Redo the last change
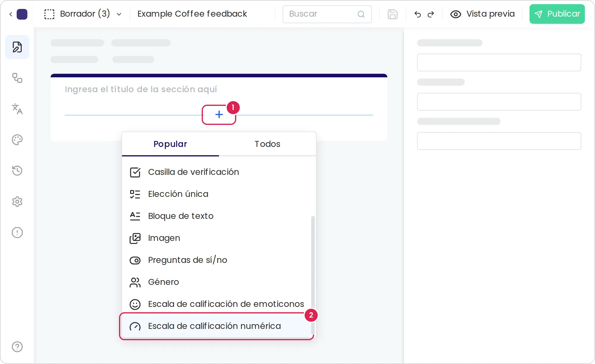This screenshot has height=364, width=595. (x=431, y=14)
